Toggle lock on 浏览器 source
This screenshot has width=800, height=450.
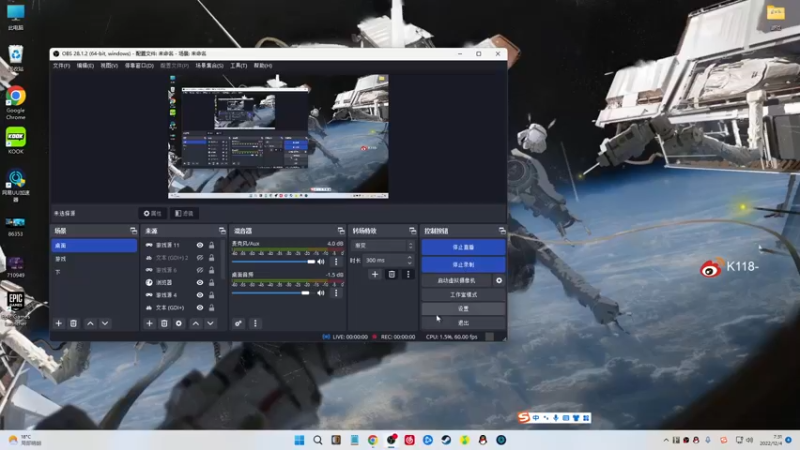(212, 283)
